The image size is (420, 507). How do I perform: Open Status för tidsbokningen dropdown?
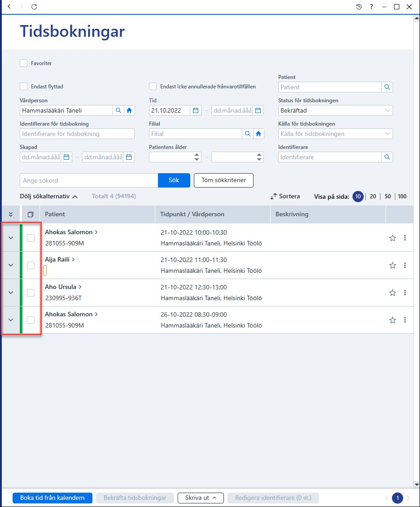point(335,110)
